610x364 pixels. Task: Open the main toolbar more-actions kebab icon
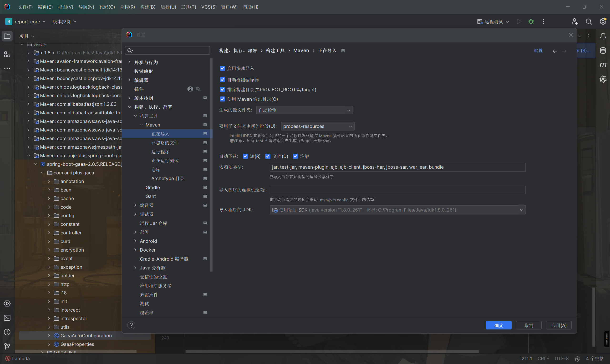click(x=543, y=22)
